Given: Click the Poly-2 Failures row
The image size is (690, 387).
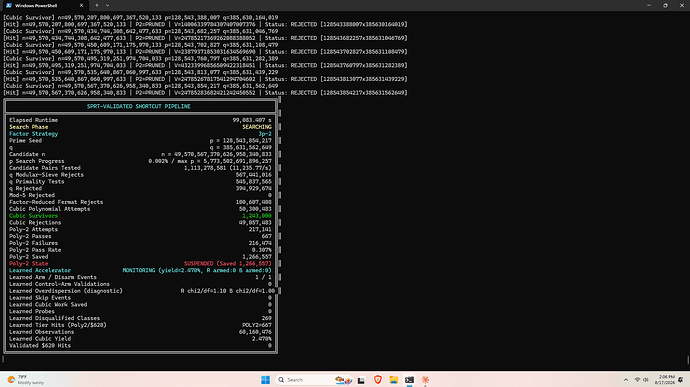Looking at the screenshot, I should (x=140, y=243).
